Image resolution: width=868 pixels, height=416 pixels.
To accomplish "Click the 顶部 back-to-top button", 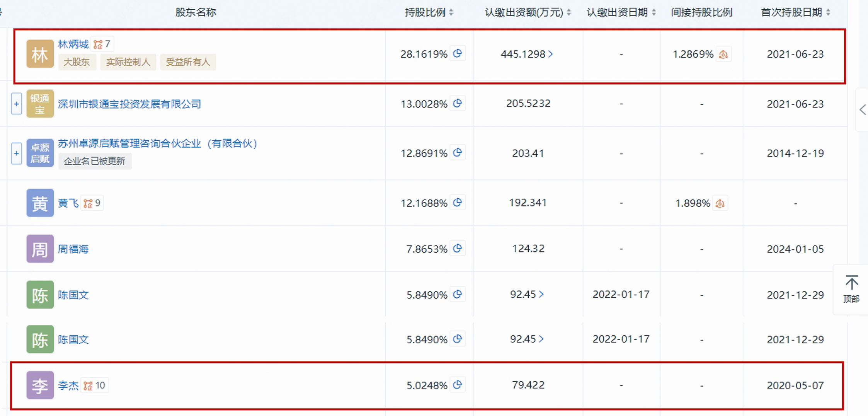I will (851, 289).
